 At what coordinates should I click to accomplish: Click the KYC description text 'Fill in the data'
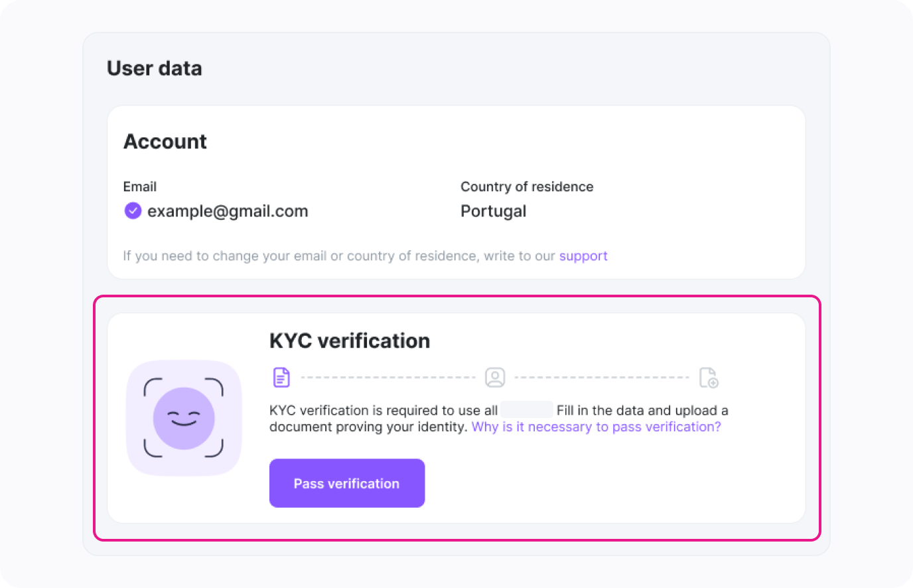pos(600,410)
